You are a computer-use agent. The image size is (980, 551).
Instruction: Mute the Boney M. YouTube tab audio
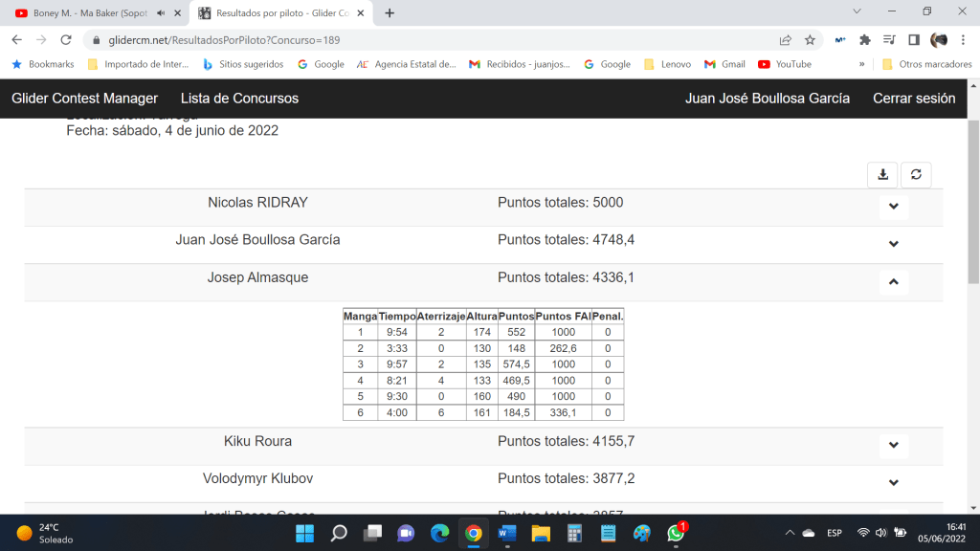coord(160,13)
